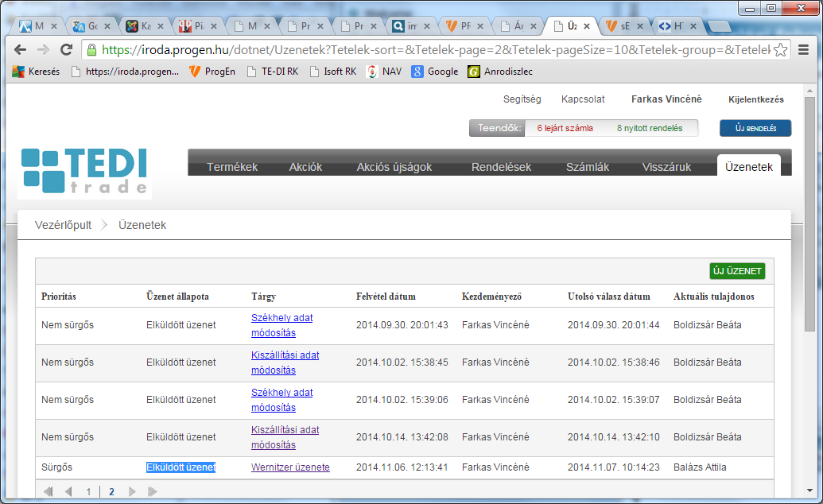Reload the page with the refresh icon
This screenshot has width=823, height=504.
pyautogui.click(x=66, y=50)
